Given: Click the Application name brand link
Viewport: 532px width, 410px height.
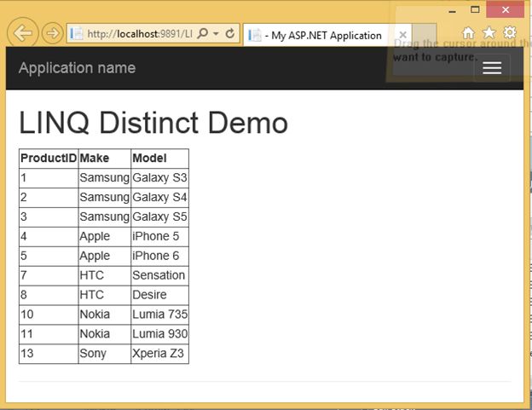Looking at the screenshot, I should click(x=77, y=68).
